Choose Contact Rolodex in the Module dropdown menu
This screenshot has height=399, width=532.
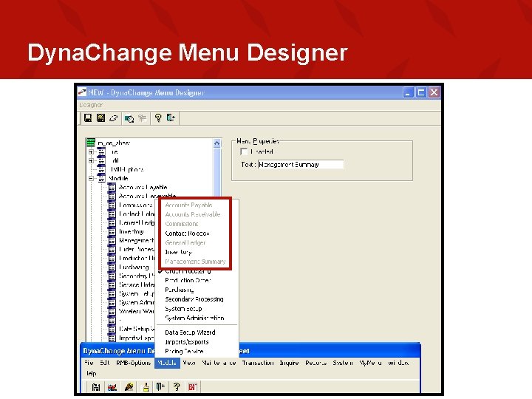pos(187,233)
